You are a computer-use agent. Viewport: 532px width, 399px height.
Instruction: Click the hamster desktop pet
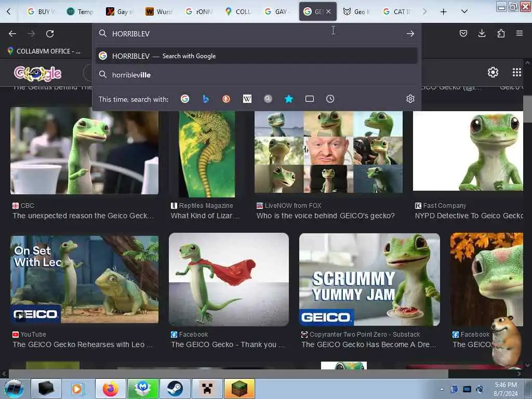(506, 341)
